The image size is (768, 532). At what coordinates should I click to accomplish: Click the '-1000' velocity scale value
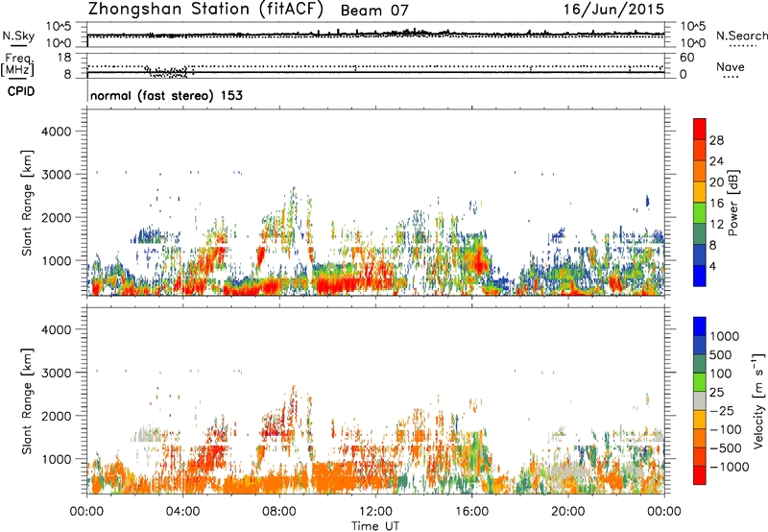(x=730, y=467)
